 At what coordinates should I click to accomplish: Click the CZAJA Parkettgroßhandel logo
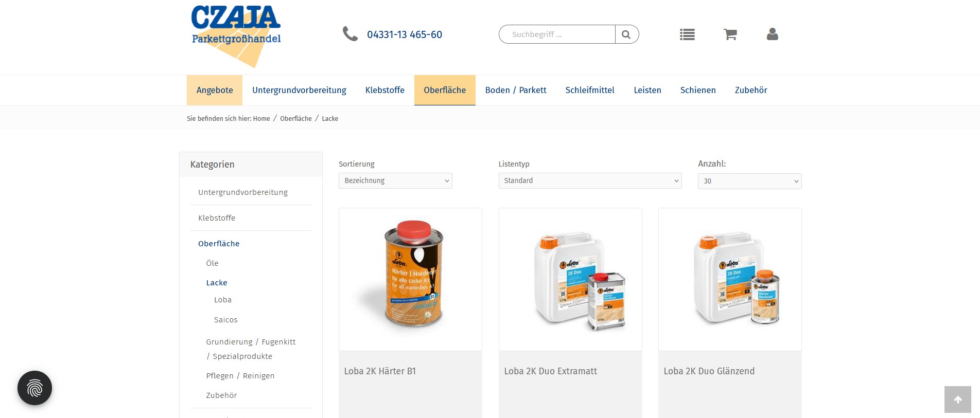(236, 35)
